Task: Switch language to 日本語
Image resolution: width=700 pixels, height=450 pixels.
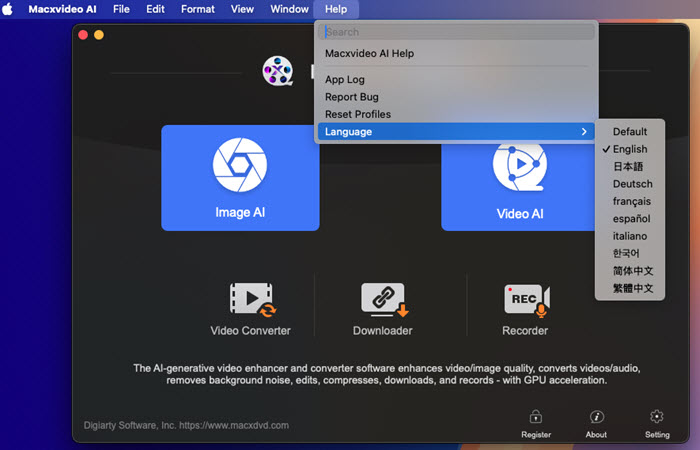Action: coord(630,167)
